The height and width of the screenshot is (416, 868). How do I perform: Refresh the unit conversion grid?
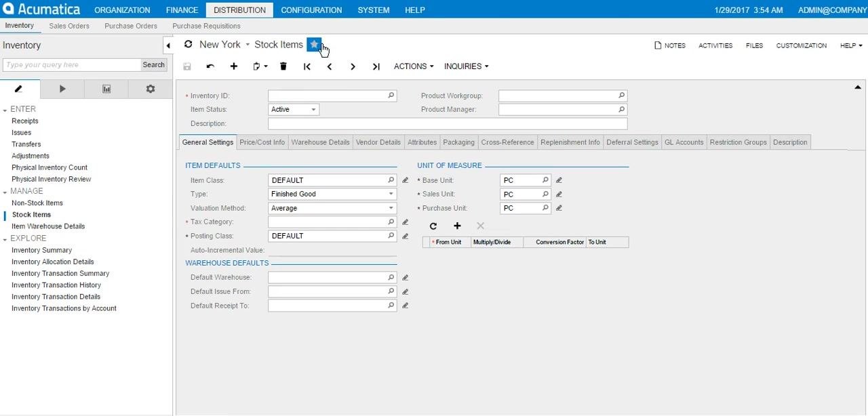[433, 226]
